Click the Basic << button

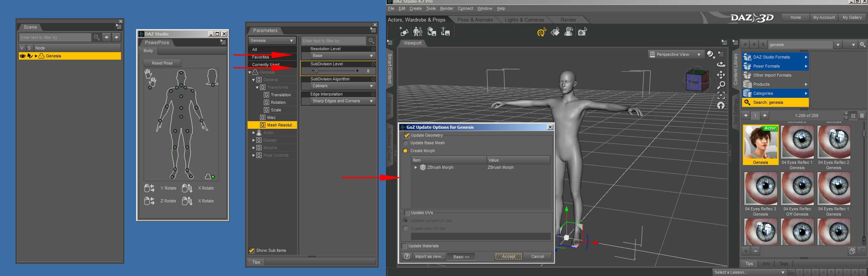tap(461, 257)
